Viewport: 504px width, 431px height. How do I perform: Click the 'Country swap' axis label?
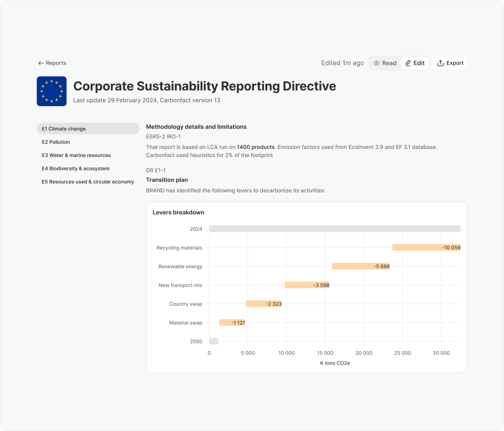coord(186,304)
